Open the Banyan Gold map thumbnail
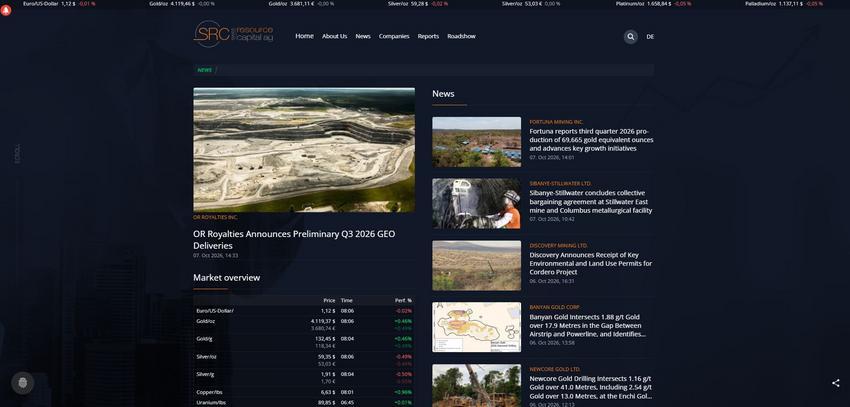 point(476,327)
